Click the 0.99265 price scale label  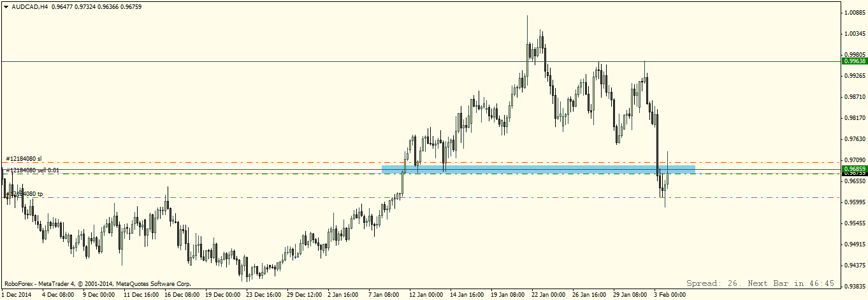point(855,76)
